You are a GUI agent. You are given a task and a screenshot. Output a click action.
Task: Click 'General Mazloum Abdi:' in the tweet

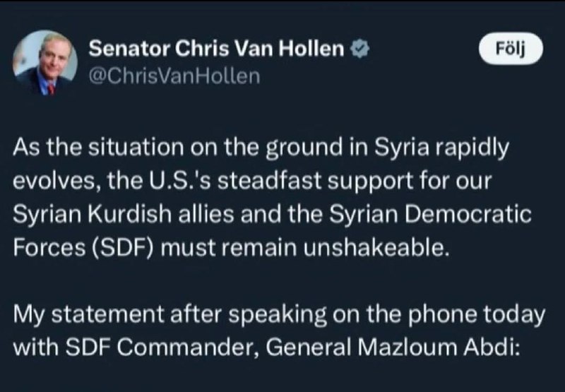click(393, 348)
